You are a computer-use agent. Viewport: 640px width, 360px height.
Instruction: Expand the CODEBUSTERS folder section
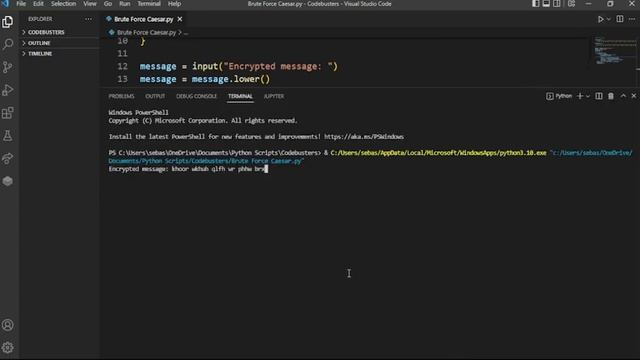coord(46,32)
